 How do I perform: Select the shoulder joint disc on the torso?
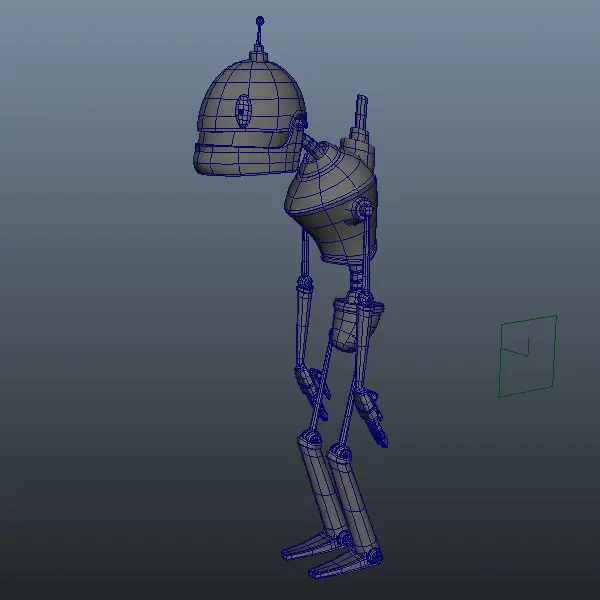[362, 209]
